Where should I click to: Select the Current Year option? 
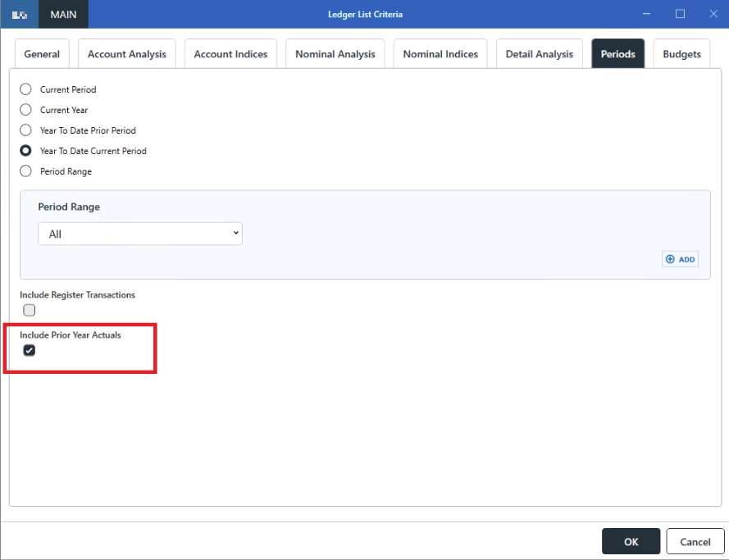point(26,110)
